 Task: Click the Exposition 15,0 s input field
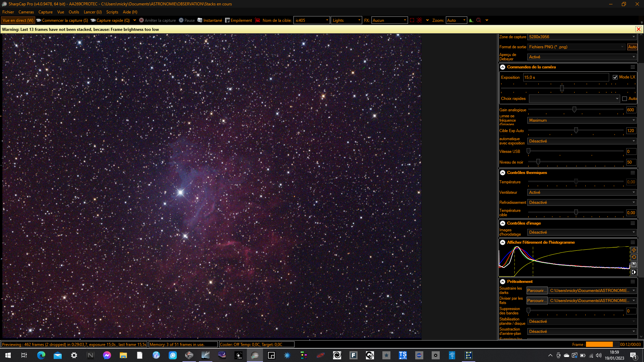[566, 77]
